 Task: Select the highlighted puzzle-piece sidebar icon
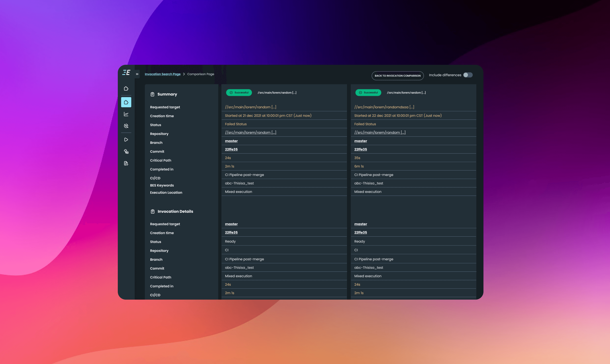point(126,102)
